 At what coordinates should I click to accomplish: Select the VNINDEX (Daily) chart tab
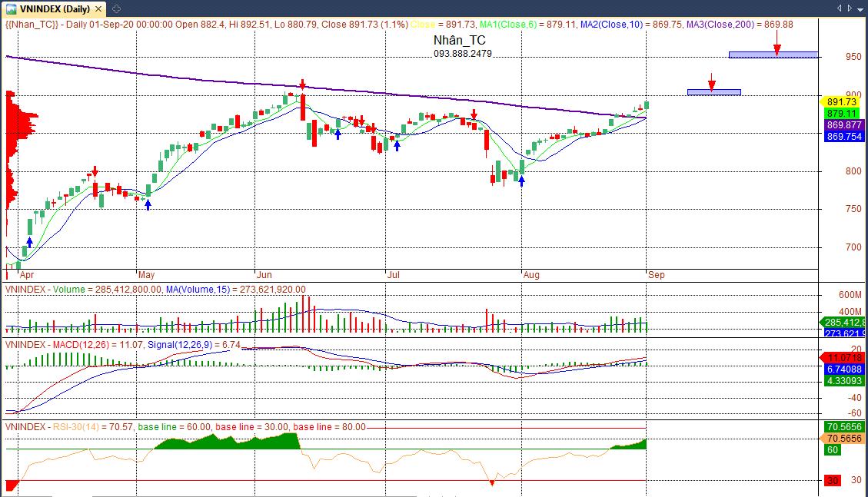[x=55, y=9]
